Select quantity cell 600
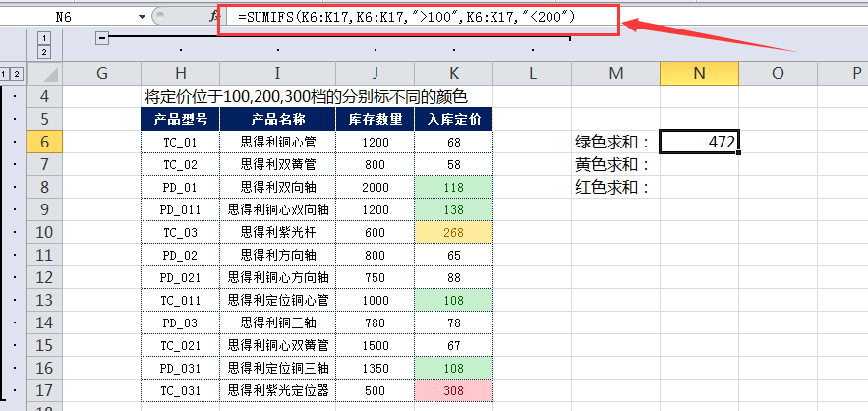This screenshot has width=868, height=411. (376, 233)
